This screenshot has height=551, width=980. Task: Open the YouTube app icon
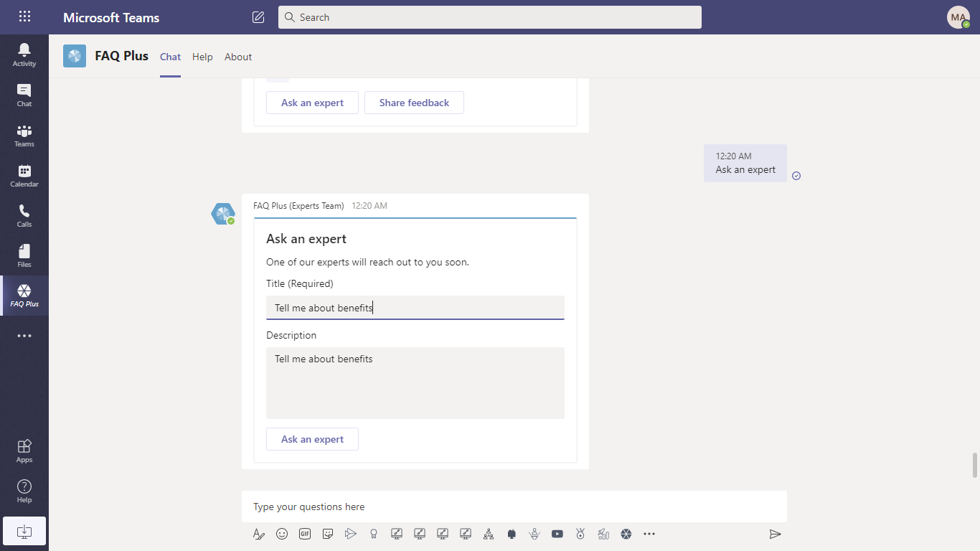point(557,534)
